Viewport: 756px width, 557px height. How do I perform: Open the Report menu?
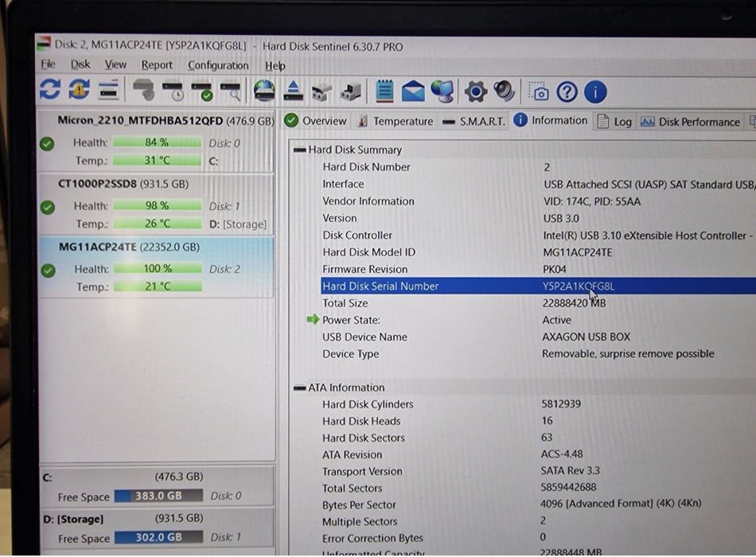click(157, 64)
